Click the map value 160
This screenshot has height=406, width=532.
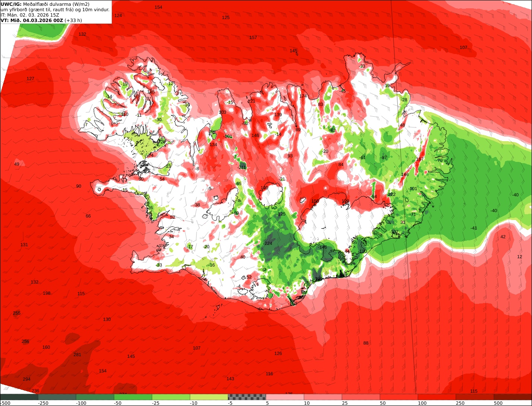pos(46,347)
